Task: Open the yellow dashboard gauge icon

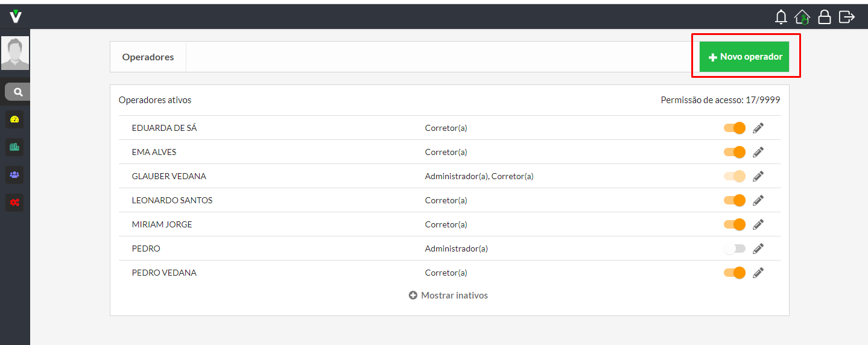Action: pyautogui.click(x=15, y=119)
